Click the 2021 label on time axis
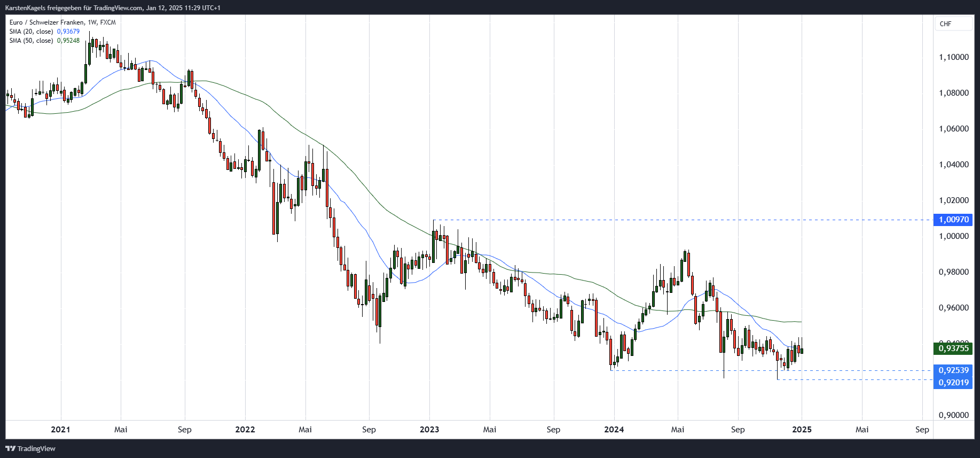This screenshot has height=458, width=980. coord(60,429)
